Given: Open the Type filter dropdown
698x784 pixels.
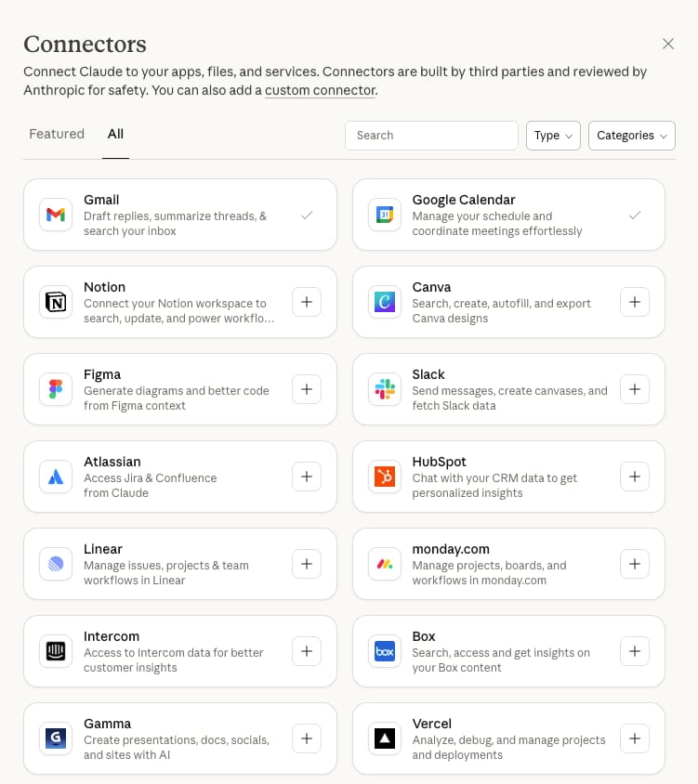Looking at the screenshot, I should [553, 135].
